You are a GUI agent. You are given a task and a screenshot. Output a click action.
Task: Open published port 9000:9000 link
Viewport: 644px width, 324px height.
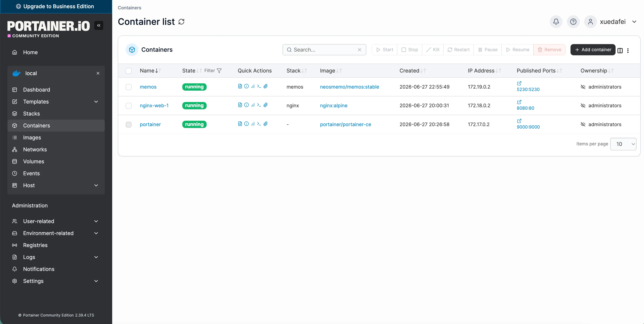528,127
